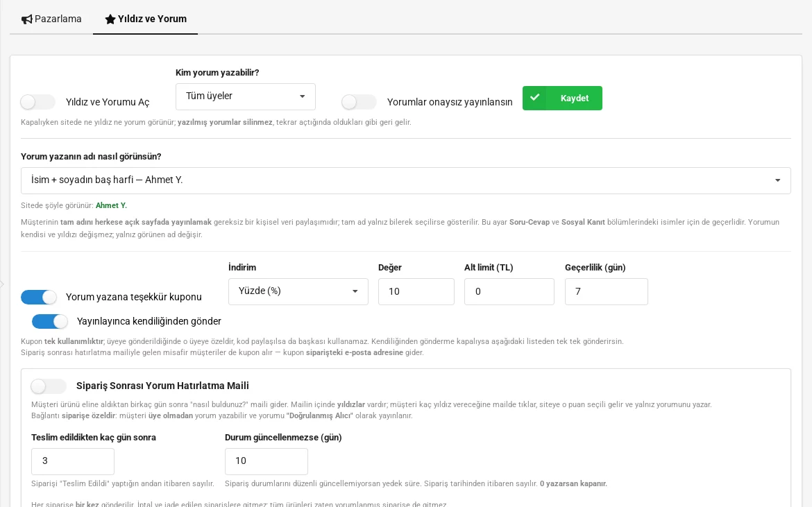The width and height of the screenshot is (812, 507).
Task: Click the Geçerlilik (gün) input
Action: [x=607, y=292]
